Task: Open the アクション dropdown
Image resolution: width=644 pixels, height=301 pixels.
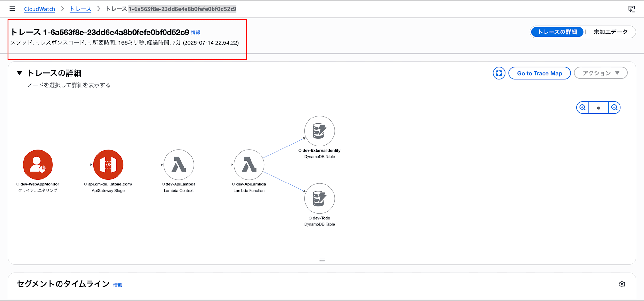Action: click(x=601, y=73)
